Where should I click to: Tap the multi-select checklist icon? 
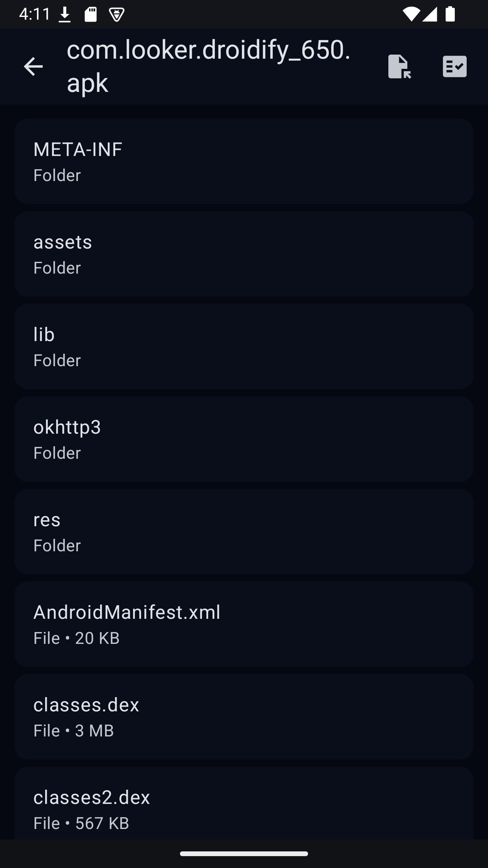coord(454,66)
